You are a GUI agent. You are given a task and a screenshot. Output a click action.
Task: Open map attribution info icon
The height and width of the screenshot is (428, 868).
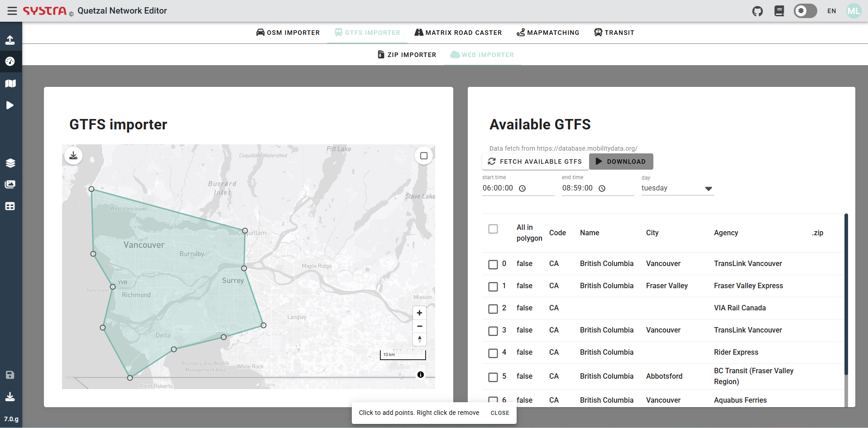coord(421,375)
